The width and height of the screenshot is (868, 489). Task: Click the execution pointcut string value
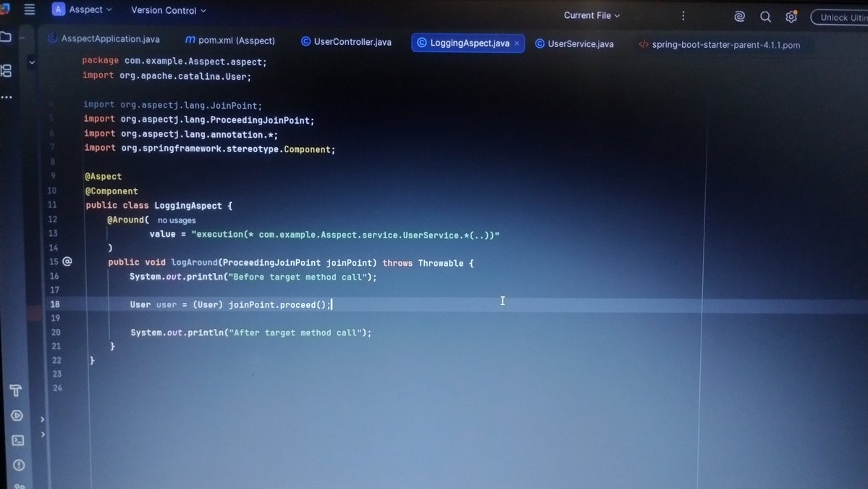[x=345, y=235]
